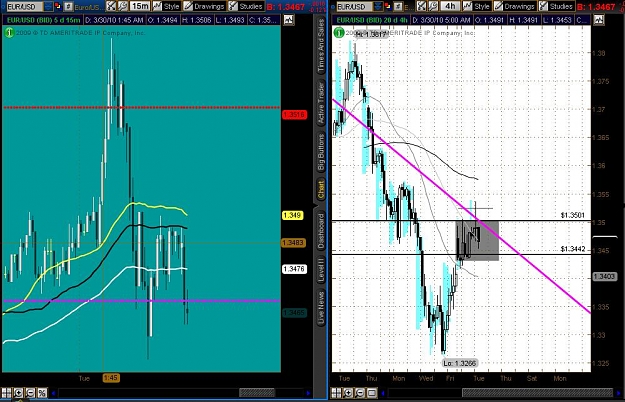Click the EUR/USD symbol field in right chart

(x=355, y=6)
